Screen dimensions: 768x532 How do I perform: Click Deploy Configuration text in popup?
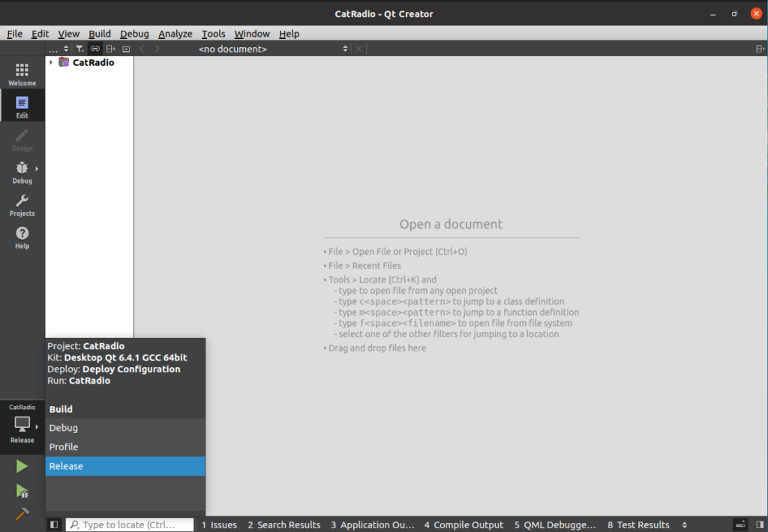pos(131,369)
